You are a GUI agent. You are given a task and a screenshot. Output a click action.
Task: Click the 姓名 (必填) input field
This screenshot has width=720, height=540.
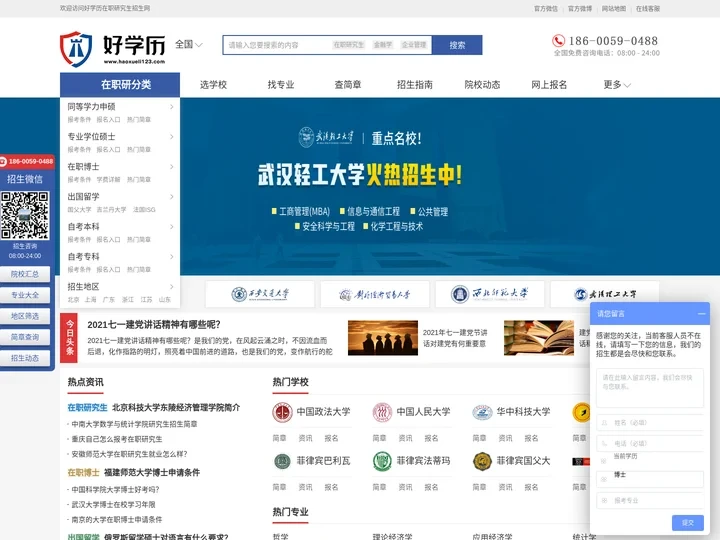(650, 422)
